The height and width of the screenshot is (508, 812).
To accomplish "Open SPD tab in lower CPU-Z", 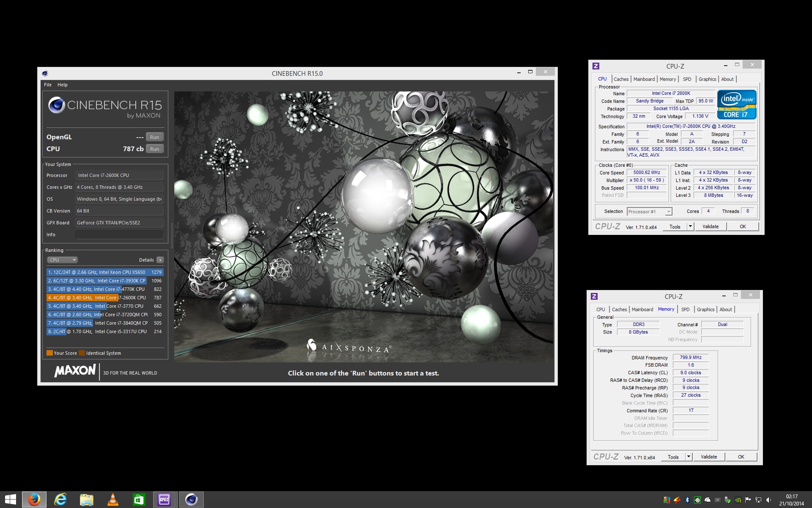I will click(x=686, y=309).
